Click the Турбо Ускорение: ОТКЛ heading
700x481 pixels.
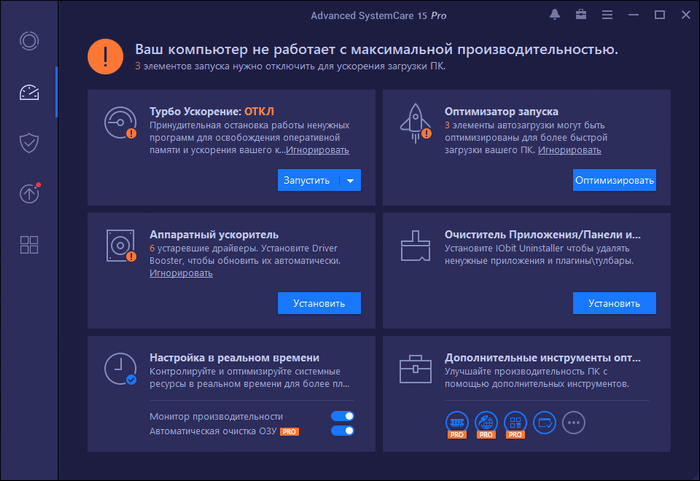(212, 111)
